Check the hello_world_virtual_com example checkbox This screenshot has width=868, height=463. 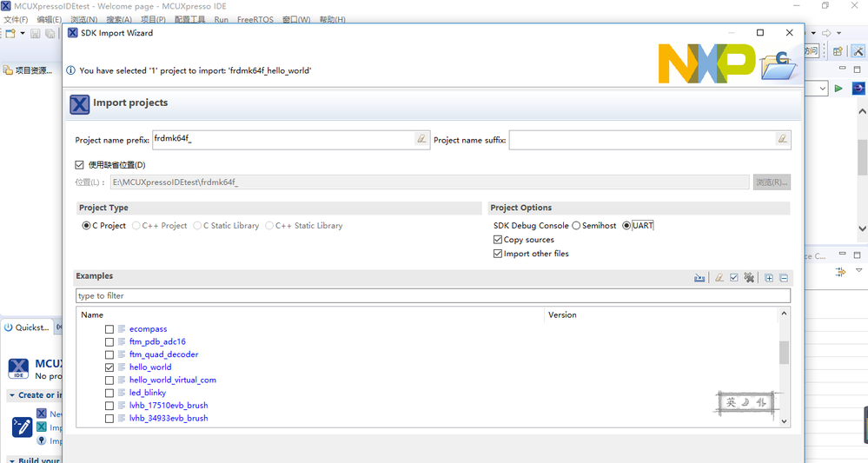(x=109, y=380)
